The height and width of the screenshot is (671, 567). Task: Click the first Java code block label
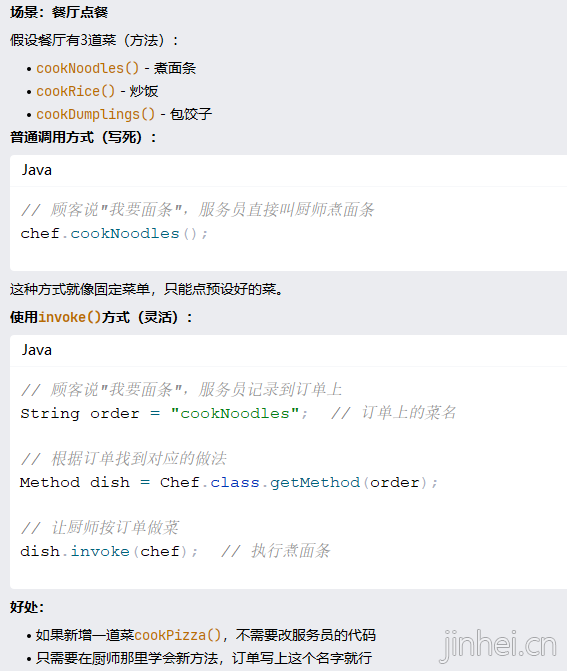[x=37, y=170]
